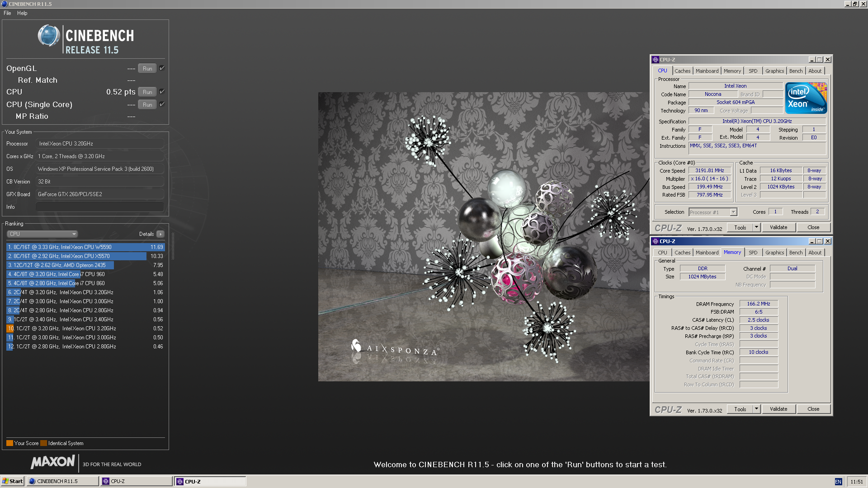
Task: Minimize the upper CPU-Z window
Action: click(x=811, y=60)
